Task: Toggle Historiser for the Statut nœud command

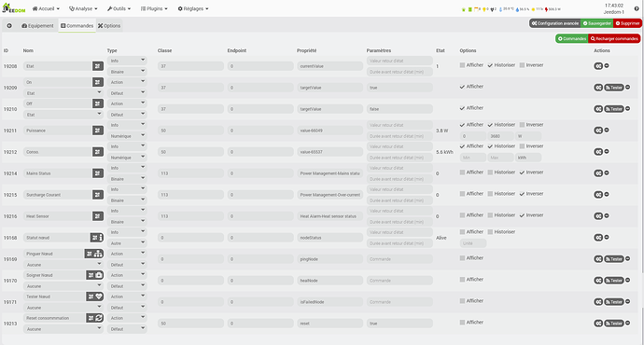Action: (490, 232)
